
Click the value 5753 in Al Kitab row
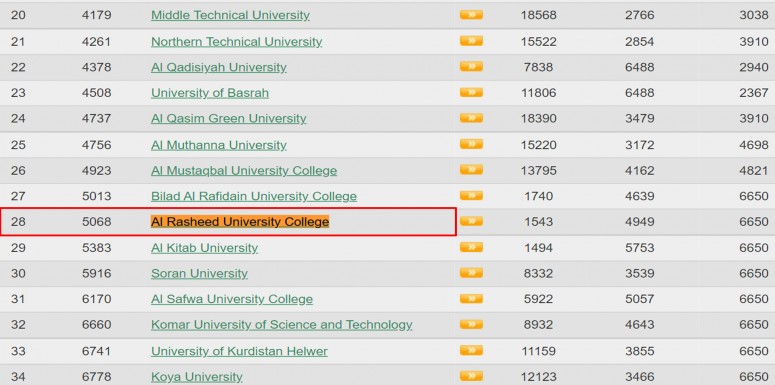[640, 248]
